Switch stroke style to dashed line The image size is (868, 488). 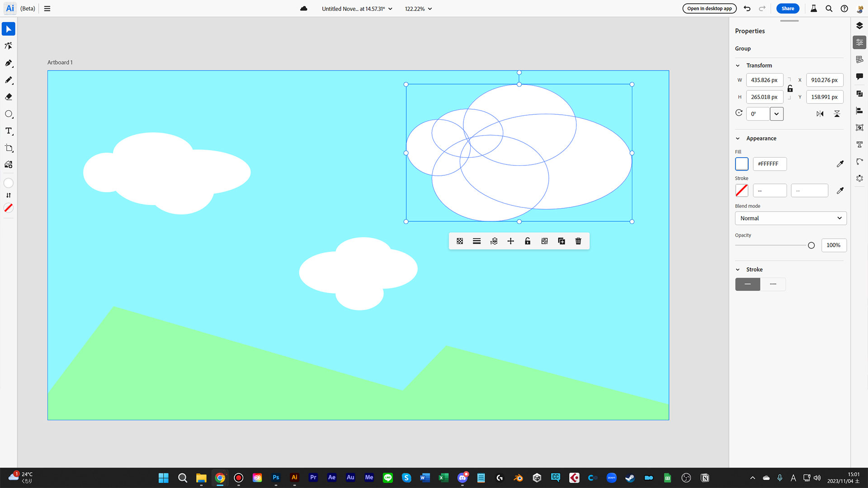773,284
